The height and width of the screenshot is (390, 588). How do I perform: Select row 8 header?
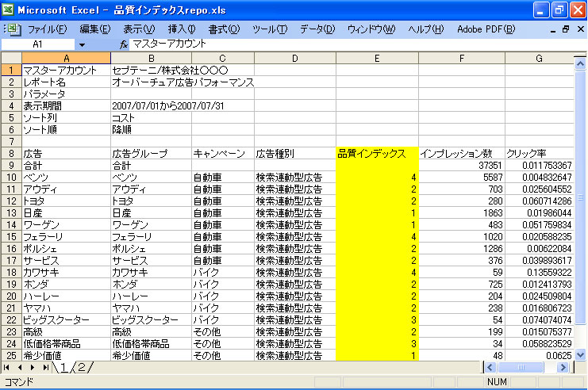pos(11,153)
